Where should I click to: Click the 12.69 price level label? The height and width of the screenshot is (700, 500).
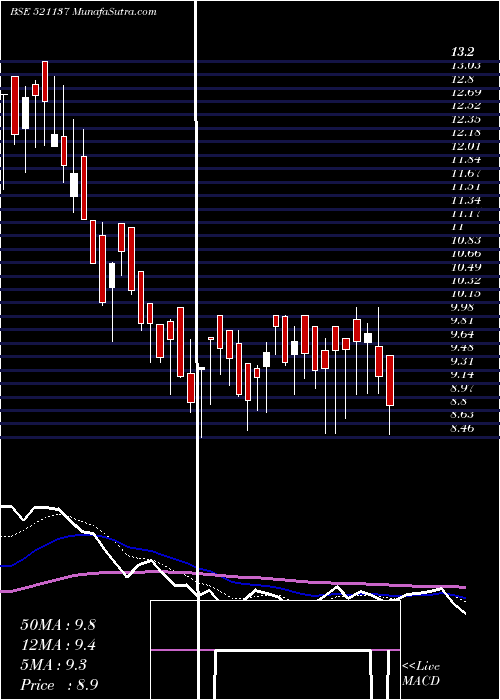tap(466, 92)
